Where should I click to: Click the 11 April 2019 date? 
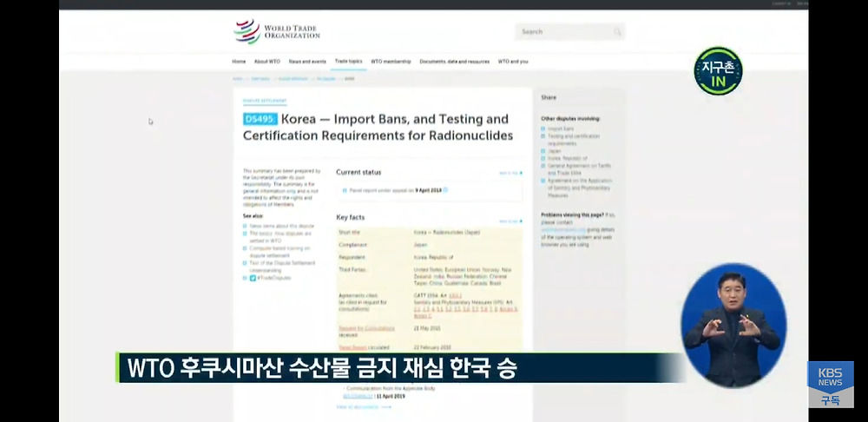click(x=391, y=396)
